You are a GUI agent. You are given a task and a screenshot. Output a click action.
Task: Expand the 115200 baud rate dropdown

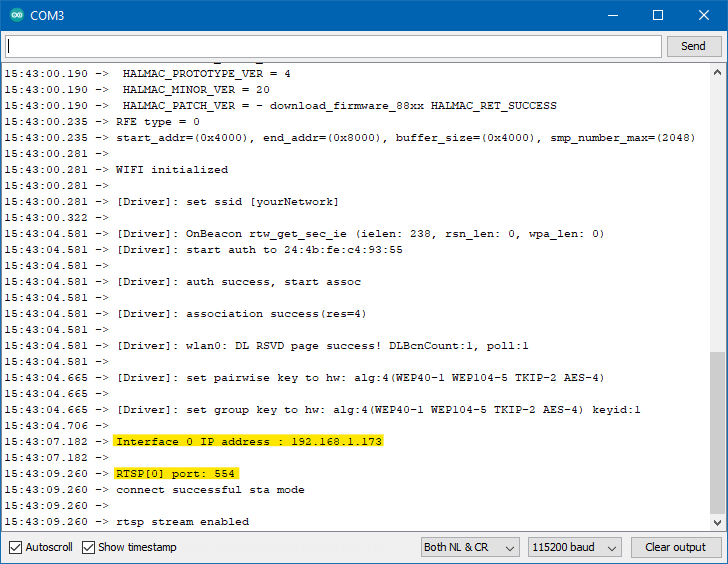(x=574, y=547)
